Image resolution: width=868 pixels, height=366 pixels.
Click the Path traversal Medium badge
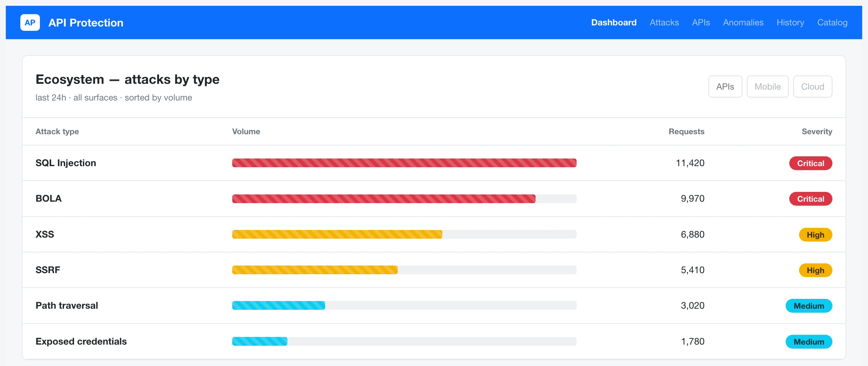pyautogui.click(x=809, y=306)
